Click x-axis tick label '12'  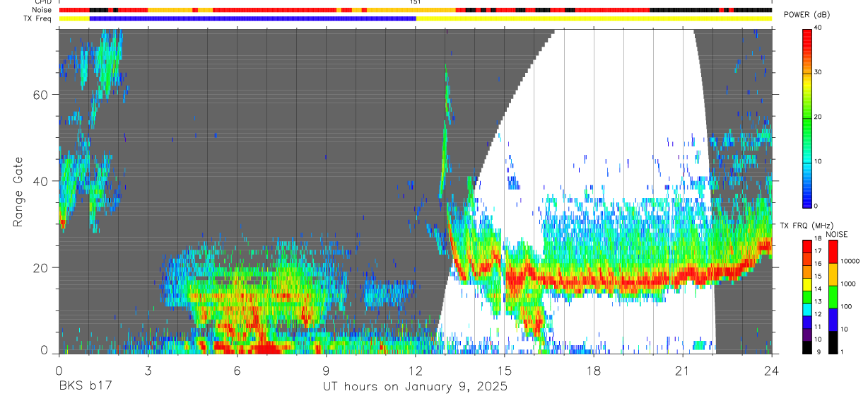(x=415, y=370)
